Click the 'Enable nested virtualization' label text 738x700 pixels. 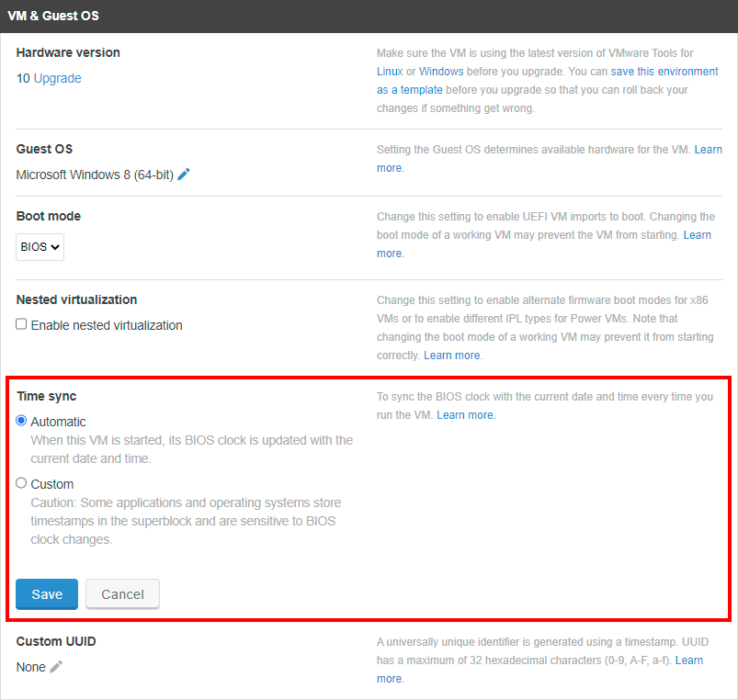coord(107,325)
